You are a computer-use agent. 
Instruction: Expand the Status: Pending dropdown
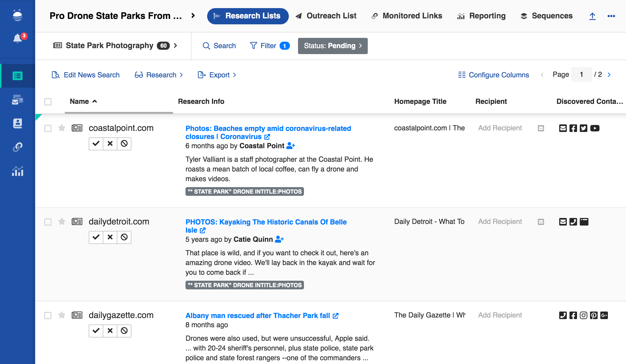tap(333, 46)
